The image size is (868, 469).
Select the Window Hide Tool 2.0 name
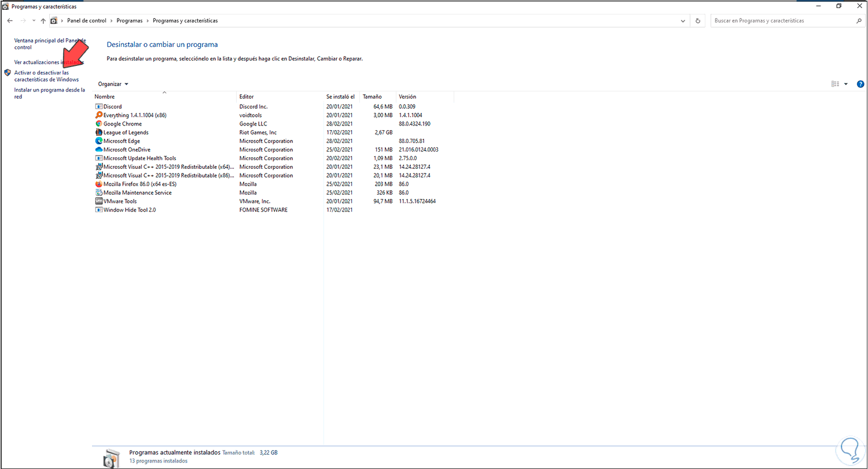[x=130, y=210]
